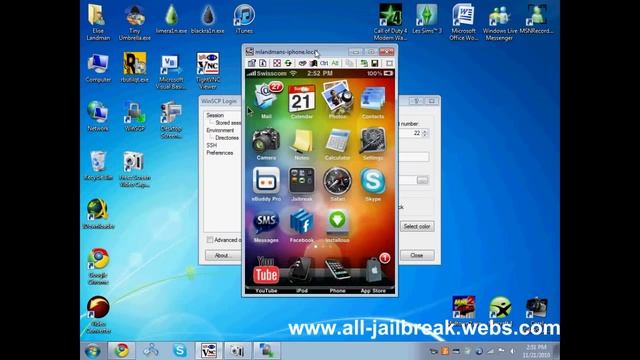
Task: Toggle the Alt key in TightVNC toolbar
Action: (335, 63)
